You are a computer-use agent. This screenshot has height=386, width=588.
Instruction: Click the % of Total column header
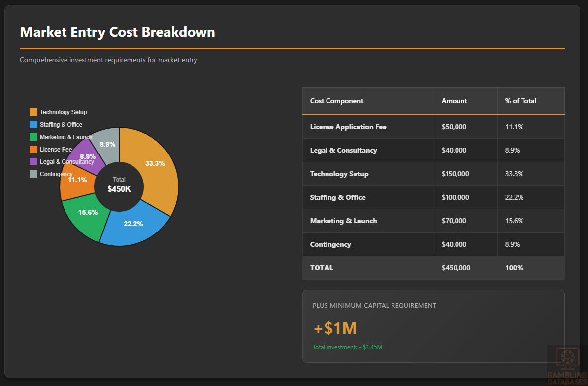[521, 101]
